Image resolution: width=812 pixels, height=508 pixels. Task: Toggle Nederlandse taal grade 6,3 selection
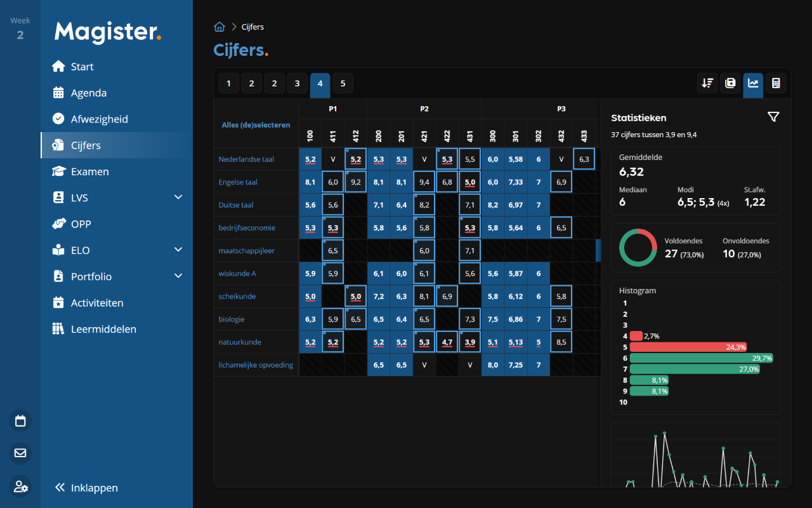584,159
